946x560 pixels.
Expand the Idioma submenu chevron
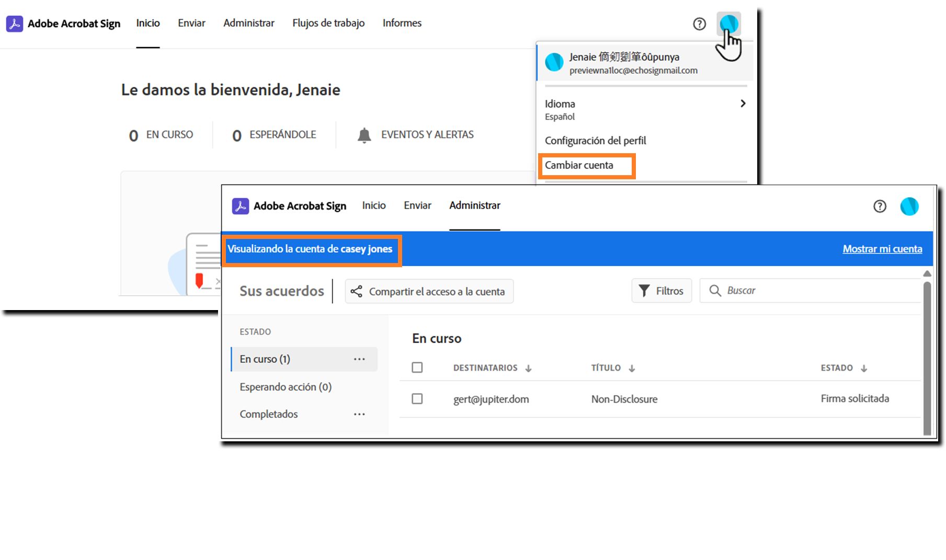[743, 104]
